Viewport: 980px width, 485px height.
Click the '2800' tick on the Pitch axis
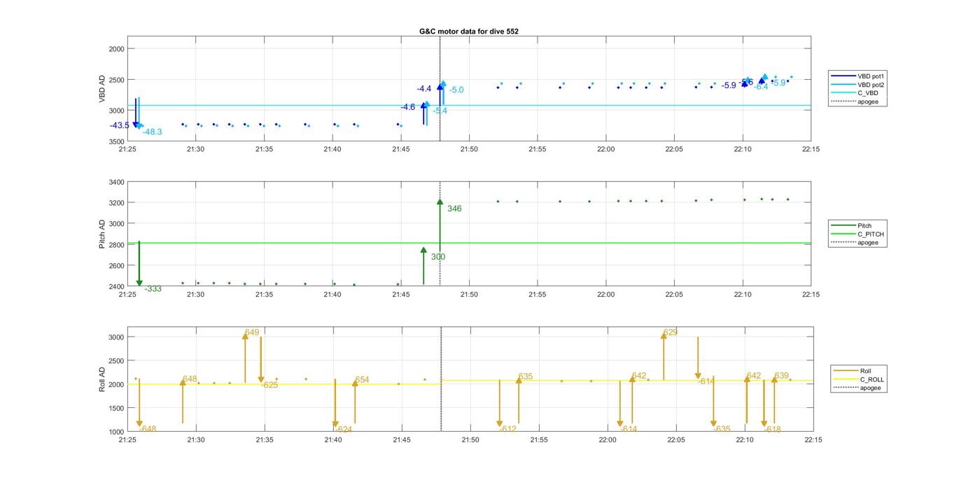[116, 244]
